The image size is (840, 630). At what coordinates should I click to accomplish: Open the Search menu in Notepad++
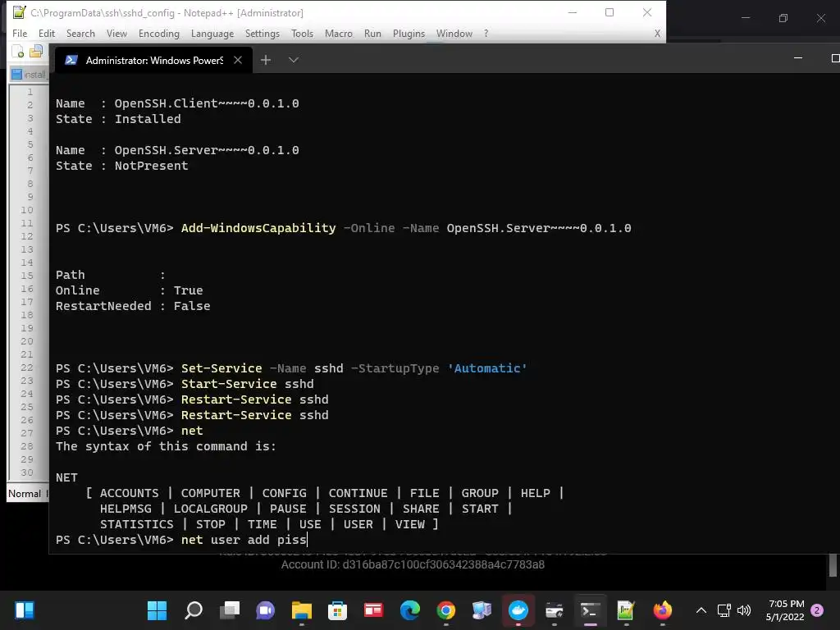80,33
